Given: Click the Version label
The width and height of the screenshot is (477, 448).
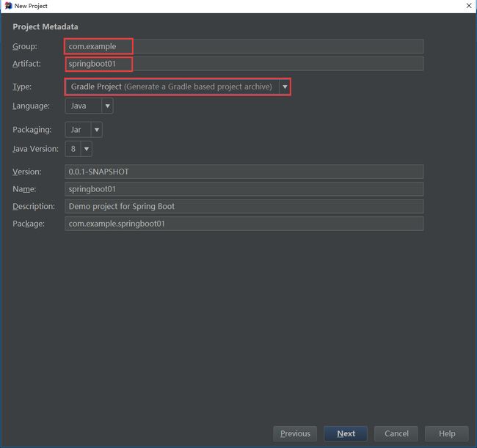Looking at the screenshot, I should pos(26,172).
